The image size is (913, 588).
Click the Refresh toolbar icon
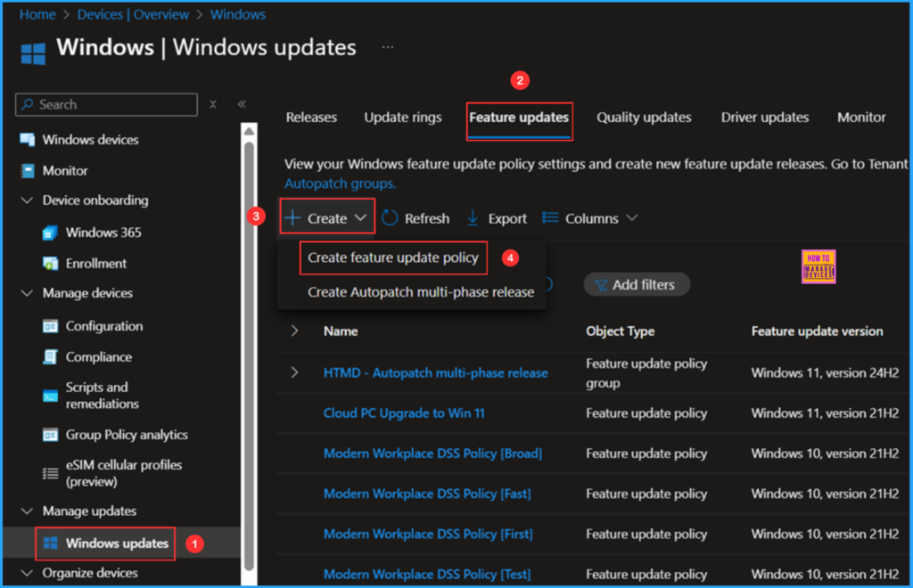[391, 218]
